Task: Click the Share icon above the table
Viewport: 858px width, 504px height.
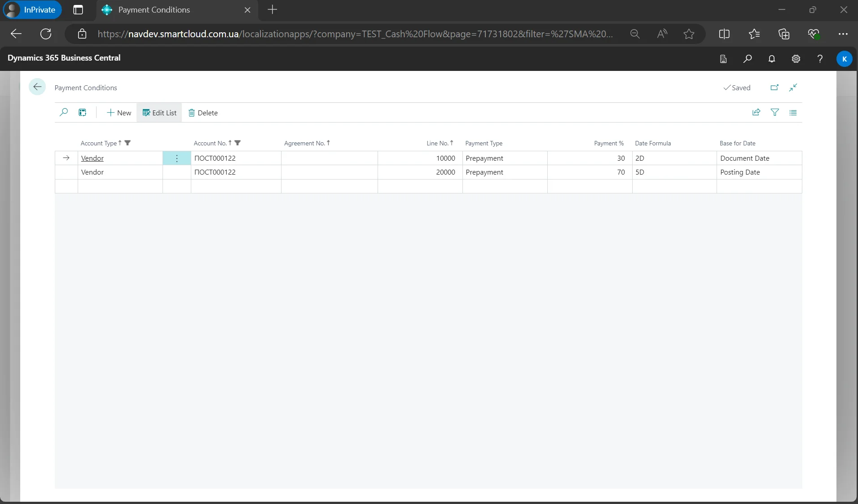Action: pos(756,113)
